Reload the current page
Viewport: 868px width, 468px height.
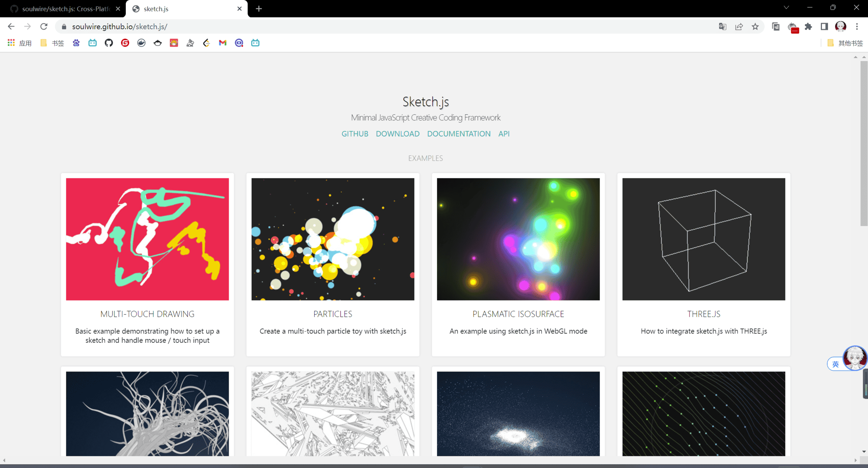pos(44,26)
